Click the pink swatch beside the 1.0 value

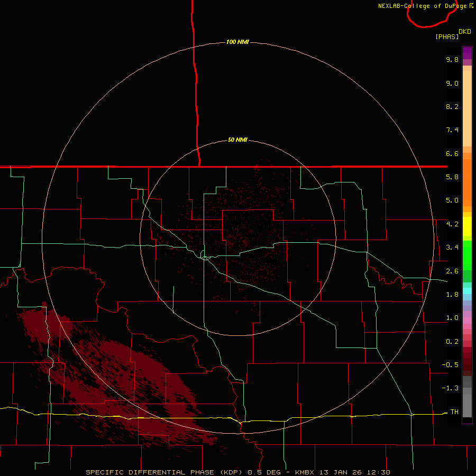pyautogui.click(x=467, y=321)
